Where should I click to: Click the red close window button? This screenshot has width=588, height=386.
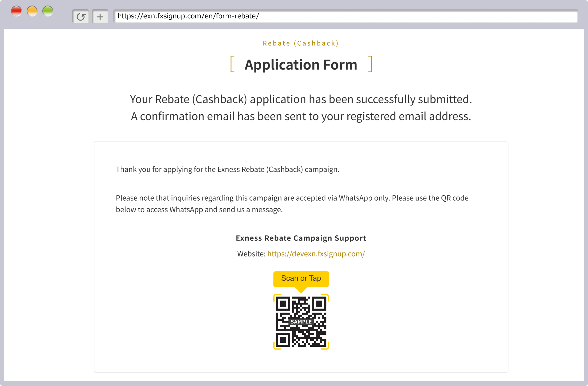[16, 11]
